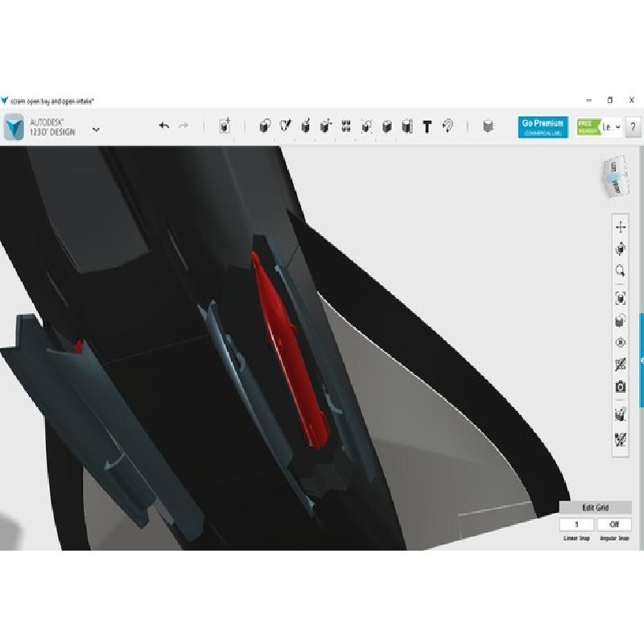Toggle show/hide solids eye icon
644x644 pixels.
(621, 342)
